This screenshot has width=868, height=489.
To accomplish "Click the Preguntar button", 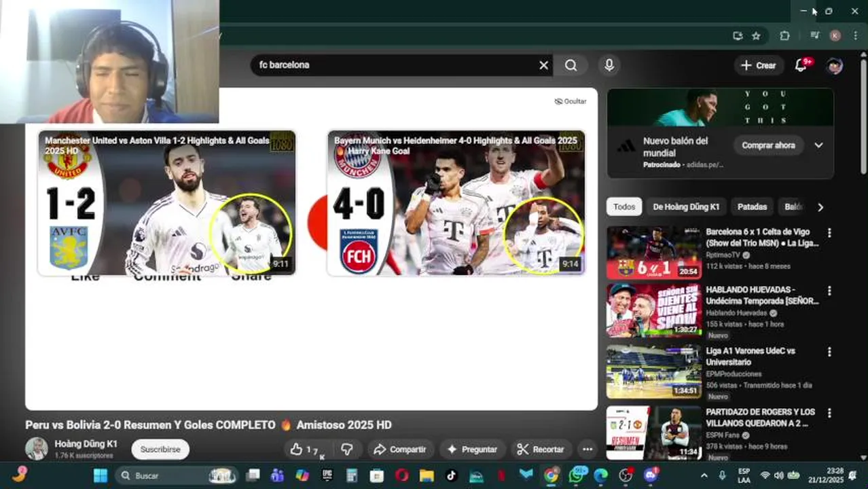I will (x=472, y=450).
